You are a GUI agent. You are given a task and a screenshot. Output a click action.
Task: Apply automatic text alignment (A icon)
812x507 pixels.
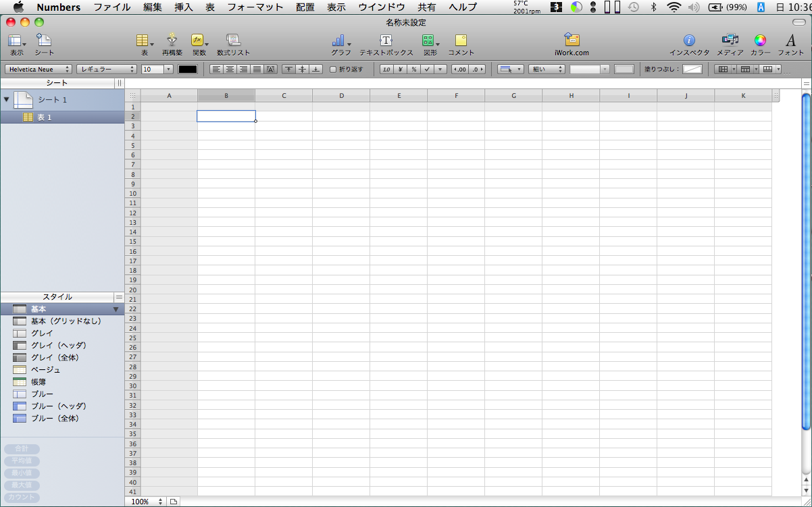(x=271, y=69)
